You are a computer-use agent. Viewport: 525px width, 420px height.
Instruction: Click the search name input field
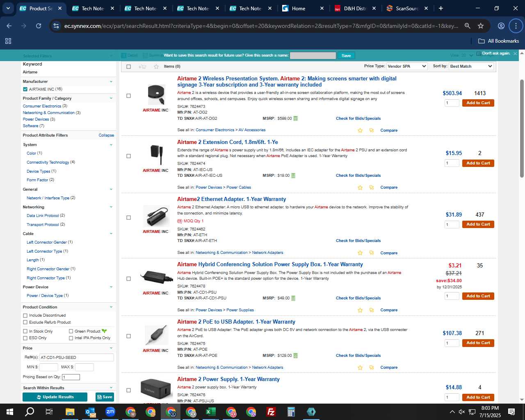pos(313,55)
